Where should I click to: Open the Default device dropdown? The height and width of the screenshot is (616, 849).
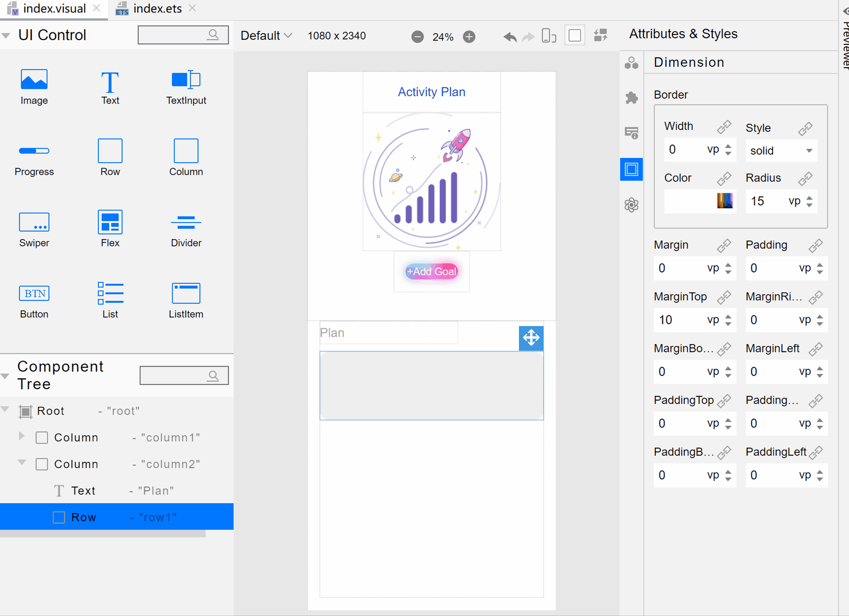[x=266, y=36]
